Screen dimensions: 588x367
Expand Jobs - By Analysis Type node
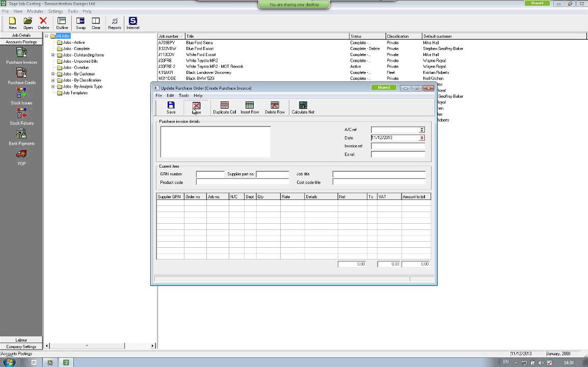pyautogui.click(x=53, y=87)
